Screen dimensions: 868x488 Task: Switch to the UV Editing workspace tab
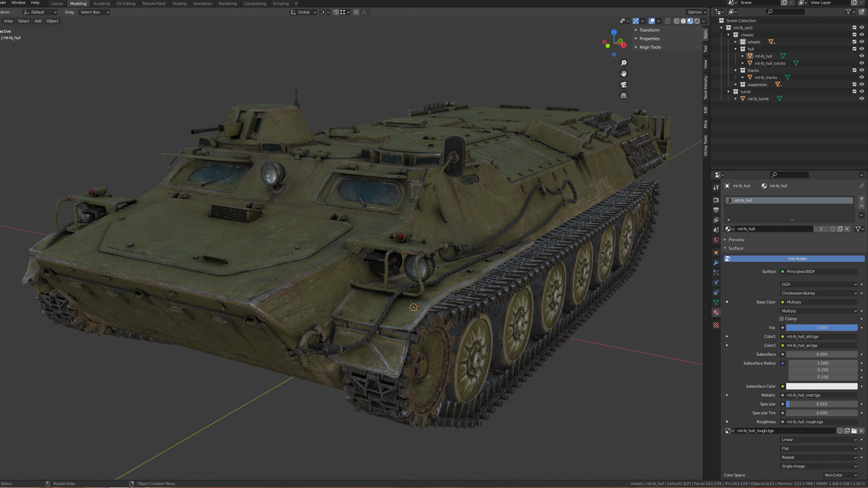click(126, 4)
